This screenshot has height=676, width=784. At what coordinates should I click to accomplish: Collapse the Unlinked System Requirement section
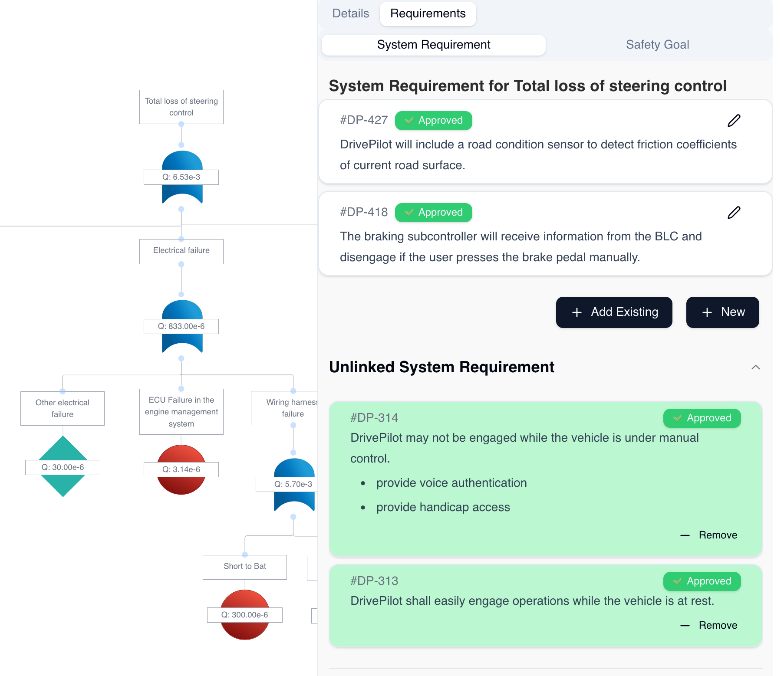click(755, 368)
